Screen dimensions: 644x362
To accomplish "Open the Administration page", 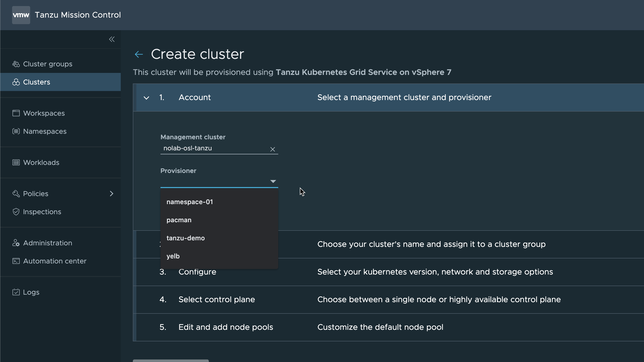I will click(60, 243).
